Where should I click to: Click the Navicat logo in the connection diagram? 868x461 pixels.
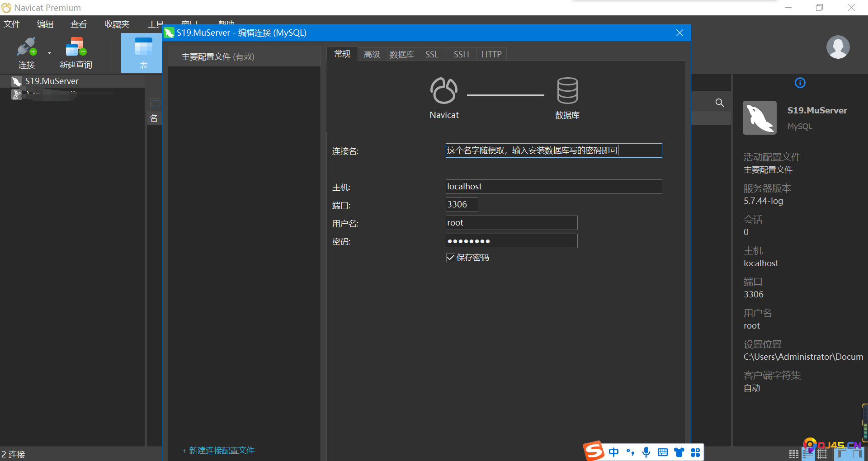coord(444,90)
